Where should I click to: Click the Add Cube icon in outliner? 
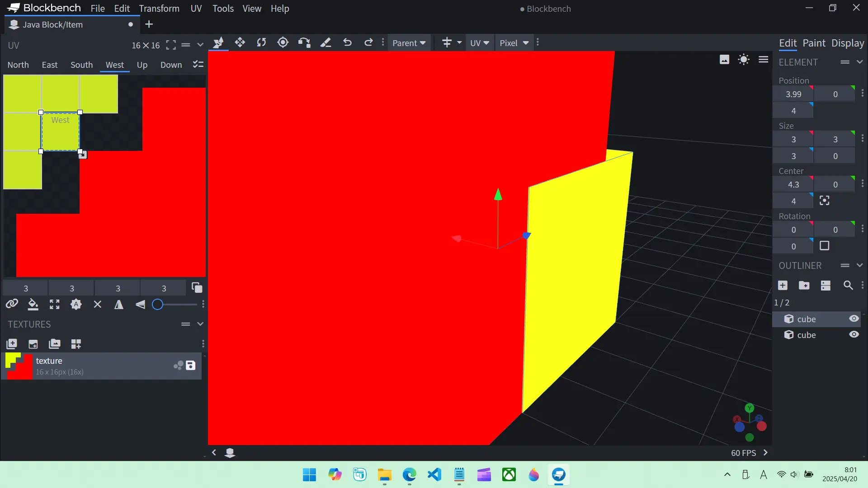tap(783, 285)
